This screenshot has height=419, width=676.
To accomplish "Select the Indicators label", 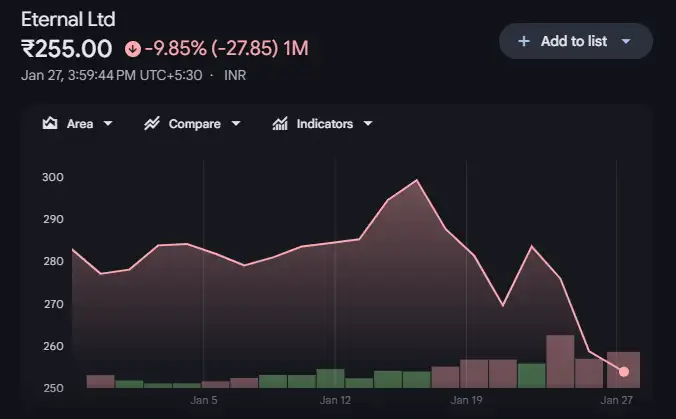I will click(x=325, y=124).
